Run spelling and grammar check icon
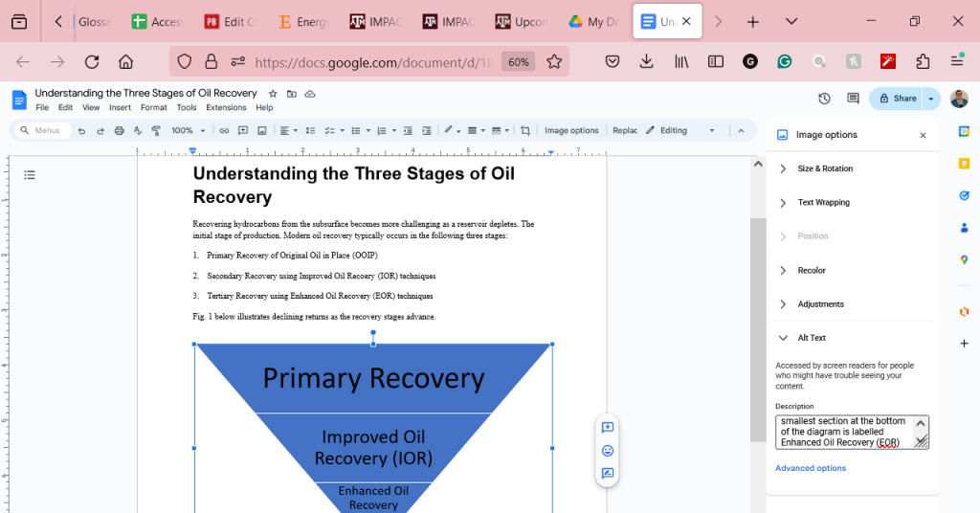 coord(138,130)
